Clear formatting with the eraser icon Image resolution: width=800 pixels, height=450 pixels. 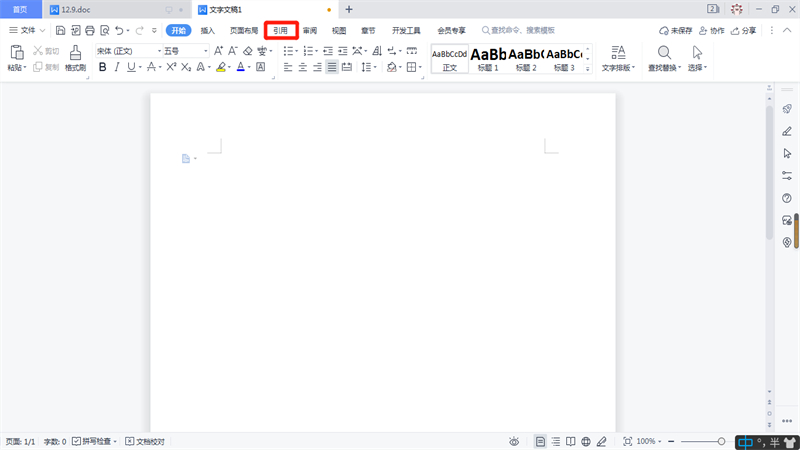point(247,51)
